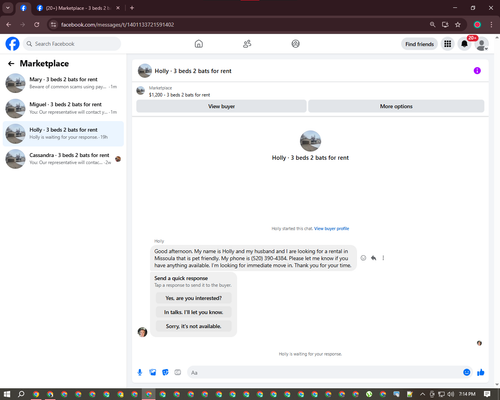500x400 pixels.
Task: Show hidden system tray icons
Action: [x=422, y=394]
